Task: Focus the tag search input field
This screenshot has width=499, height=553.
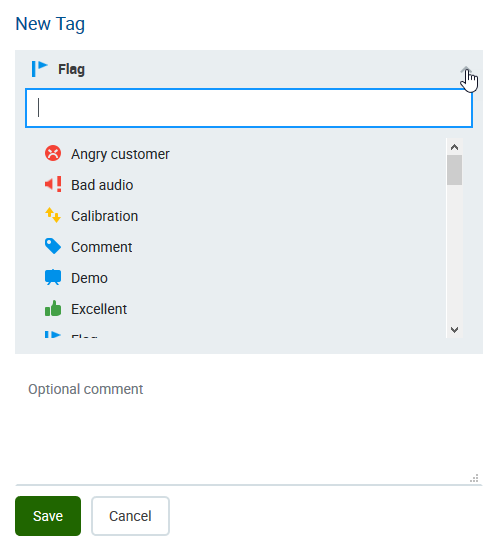Action: 249,108
